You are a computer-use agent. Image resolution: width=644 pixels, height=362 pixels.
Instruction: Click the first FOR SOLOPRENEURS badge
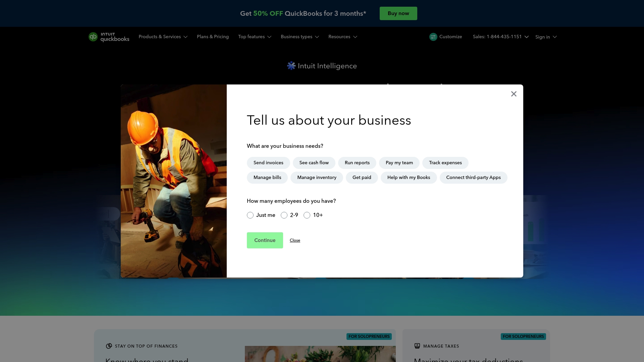coord(369,337)
